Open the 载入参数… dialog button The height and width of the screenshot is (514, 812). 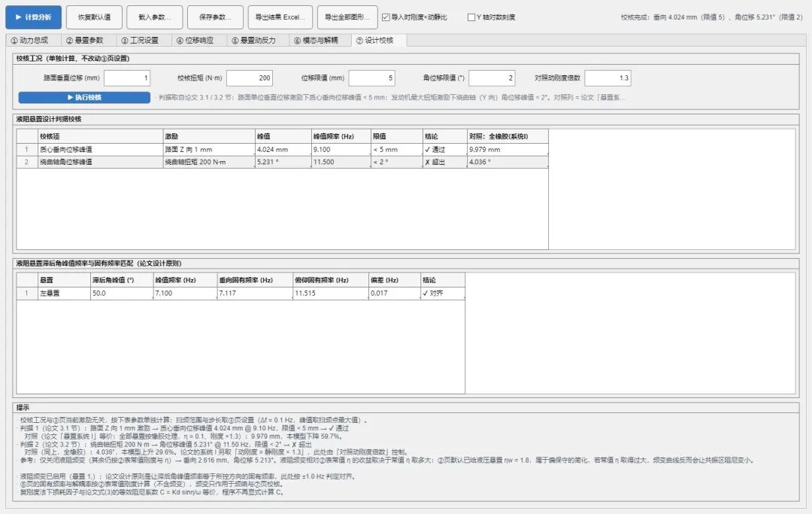(x=154, y=17)
